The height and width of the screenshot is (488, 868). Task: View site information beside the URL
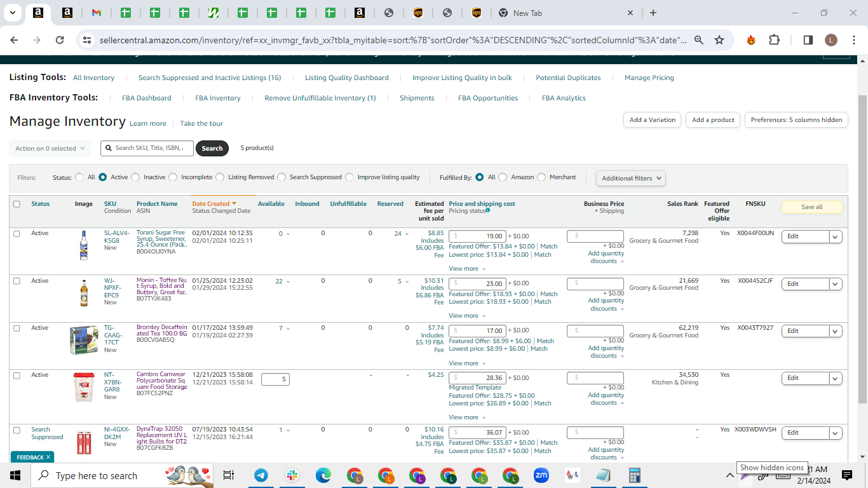(87, 40)
